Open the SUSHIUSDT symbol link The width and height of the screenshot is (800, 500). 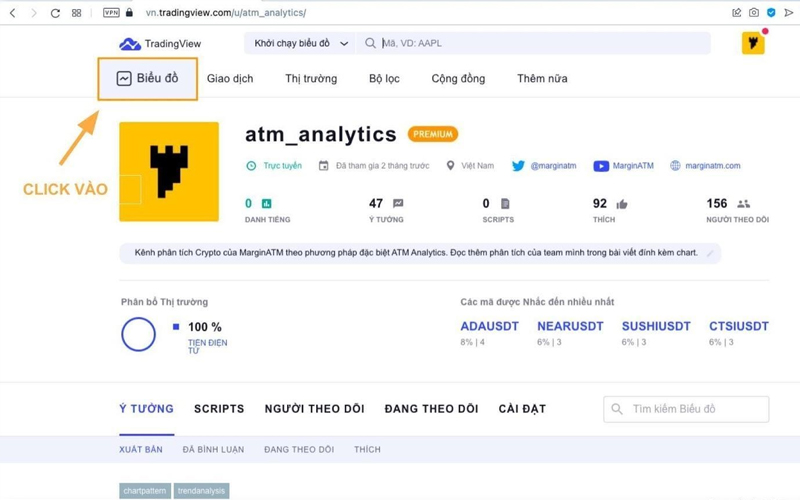click(656, 327)
